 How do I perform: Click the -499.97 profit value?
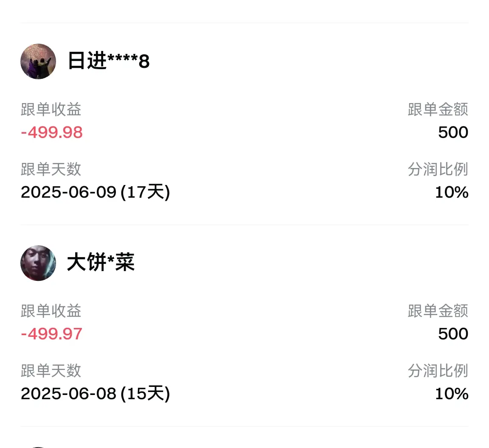pos(51,334)
